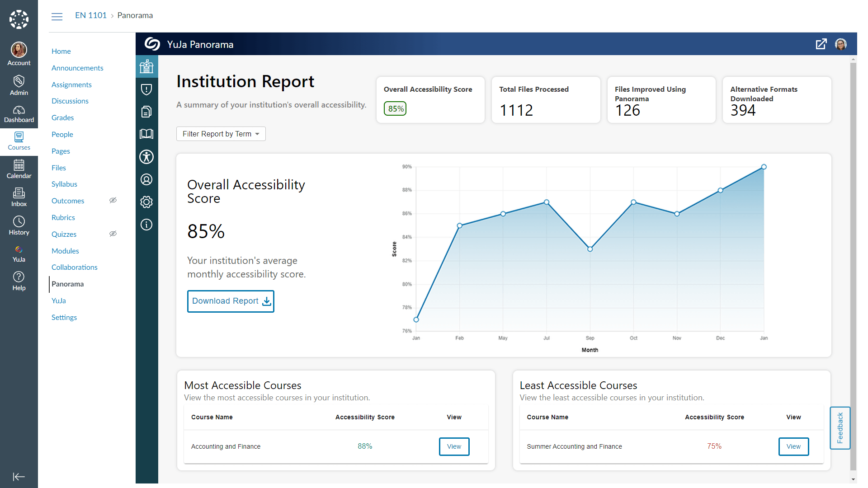Click the 85% score badge
868x488 pixels.
396,108
